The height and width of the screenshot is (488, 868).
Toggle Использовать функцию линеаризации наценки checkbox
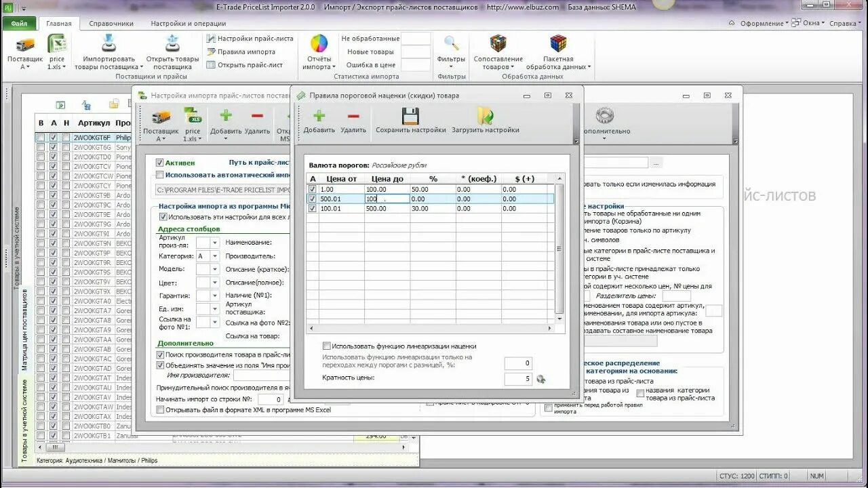click(327, 346)
